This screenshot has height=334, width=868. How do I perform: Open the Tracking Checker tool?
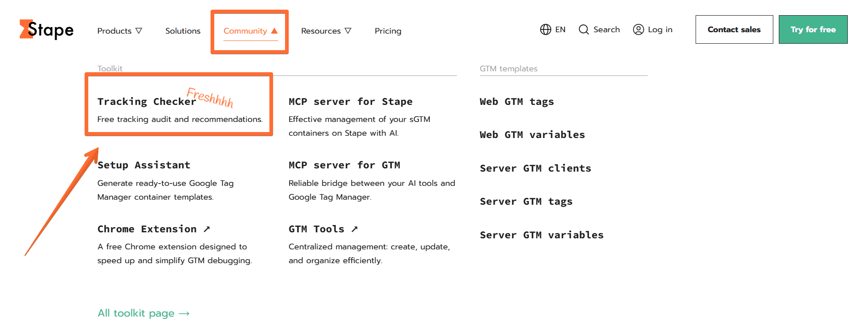click(147, 102)
